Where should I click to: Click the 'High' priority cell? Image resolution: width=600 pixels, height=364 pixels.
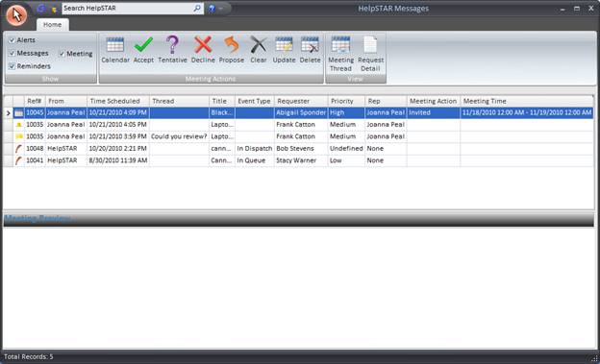pyautogui.click(x=346, y=112)
